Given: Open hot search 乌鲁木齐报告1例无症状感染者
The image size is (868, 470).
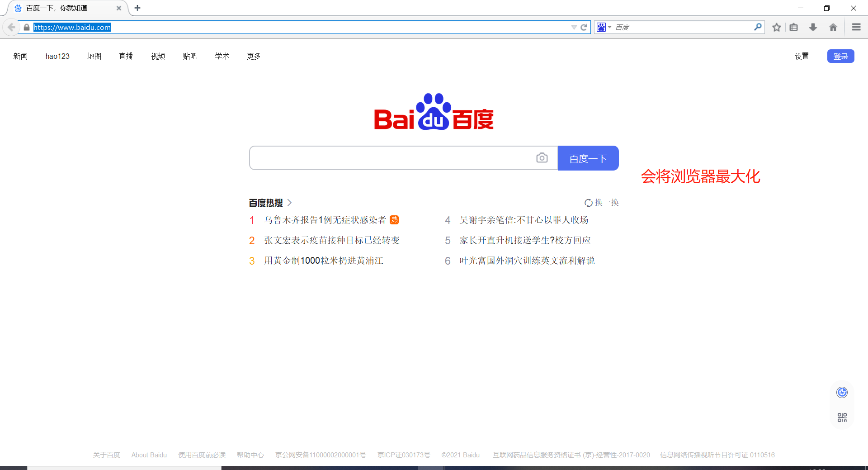Looking at the screenshot, I should (x=325, y=220).
